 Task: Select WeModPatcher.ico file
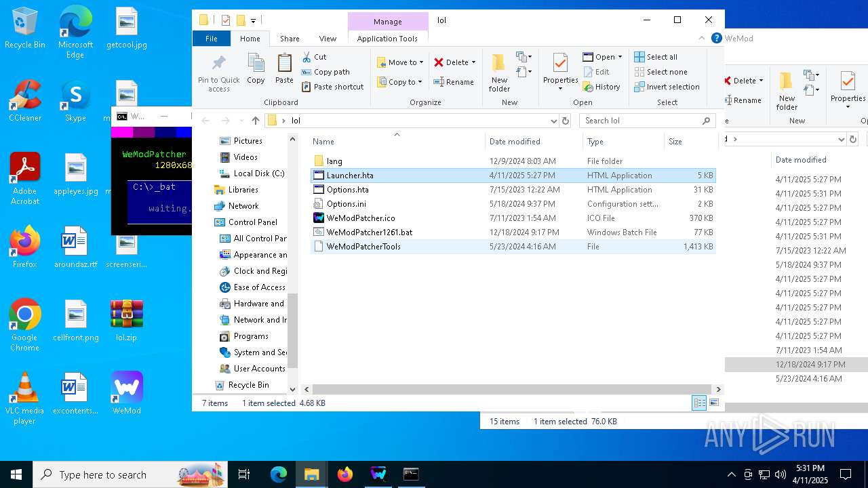click(x=513, y=218)
